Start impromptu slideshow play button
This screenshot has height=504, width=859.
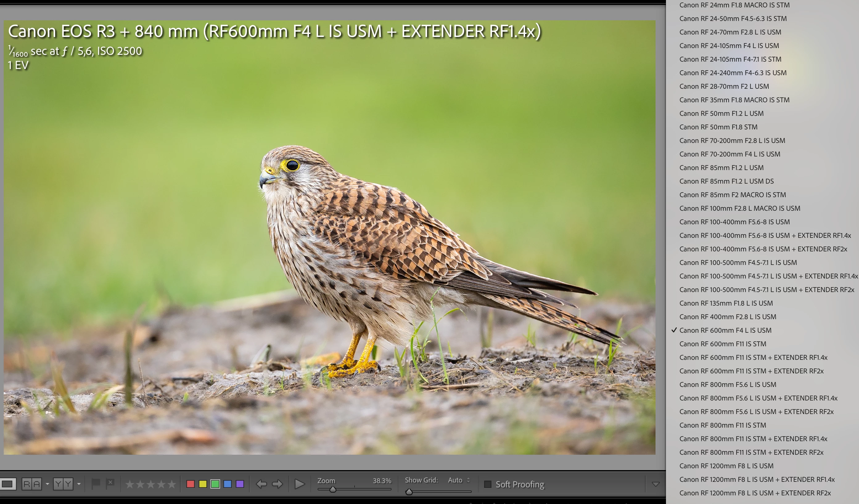(x=299, y=484)
